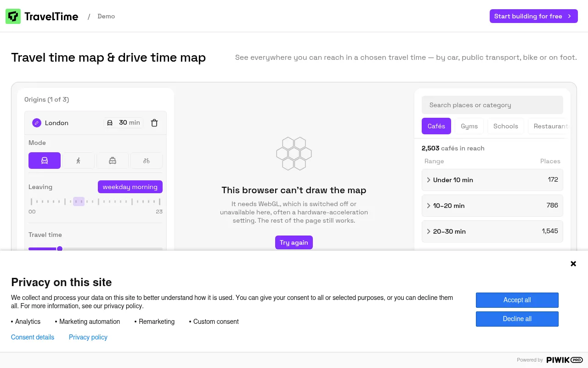Accept all privacy consents
Viewport: 588px width, 368px height.
(x=517, y=300)
